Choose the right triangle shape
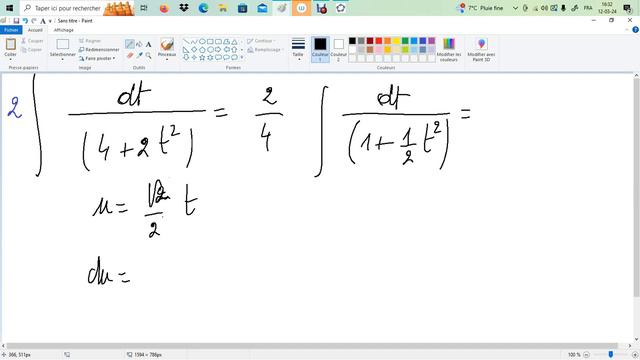Image resolution: width=640 pixels, height=360 pixels. point(186,49)
